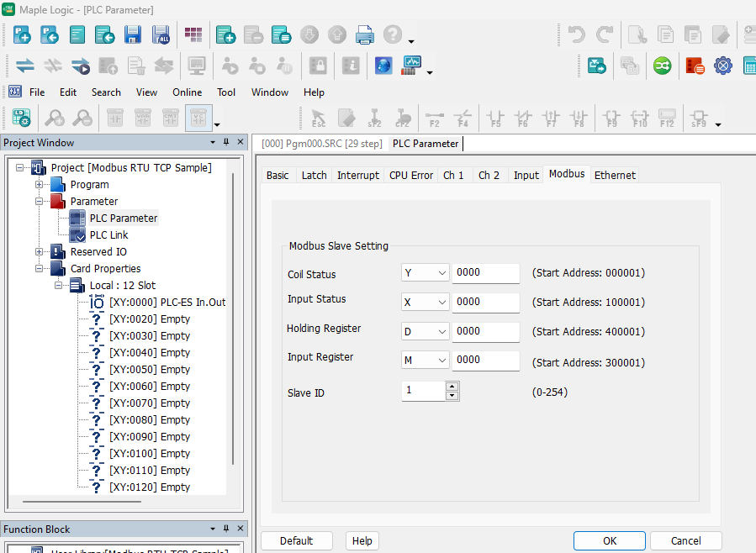The width and height of the screenshot is (756, 553).
Task: Click the Open Project icon with arrow
Action: point(49,34)
